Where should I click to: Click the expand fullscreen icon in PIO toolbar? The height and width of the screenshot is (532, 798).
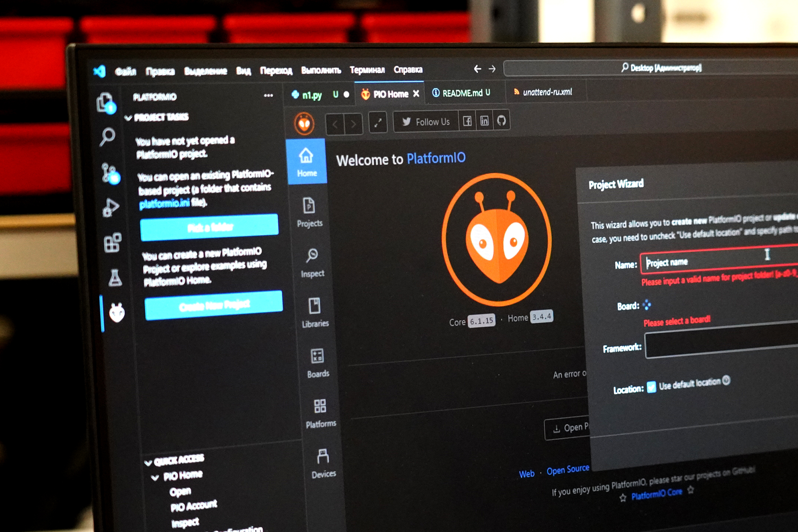(378, 123)
